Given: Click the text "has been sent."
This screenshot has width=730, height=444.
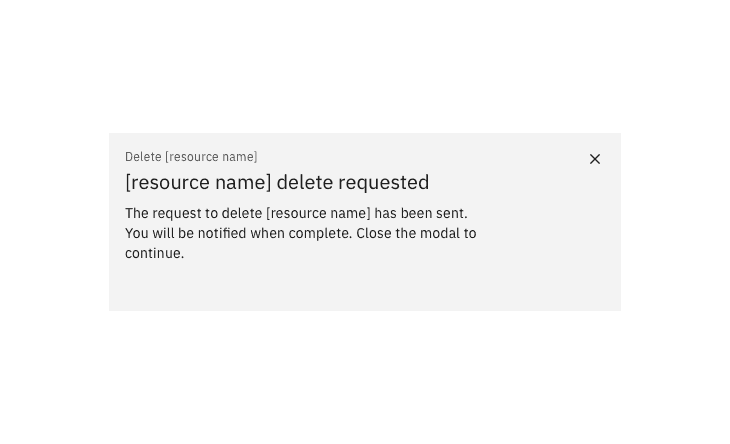Looking at the screenshot, I should (x=421, y=213).
